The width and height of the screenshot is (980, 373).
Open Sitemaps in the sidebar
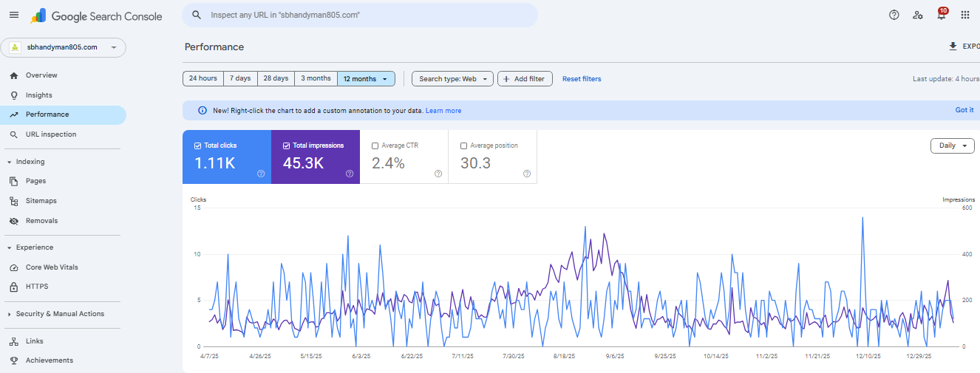click(41, 201)
